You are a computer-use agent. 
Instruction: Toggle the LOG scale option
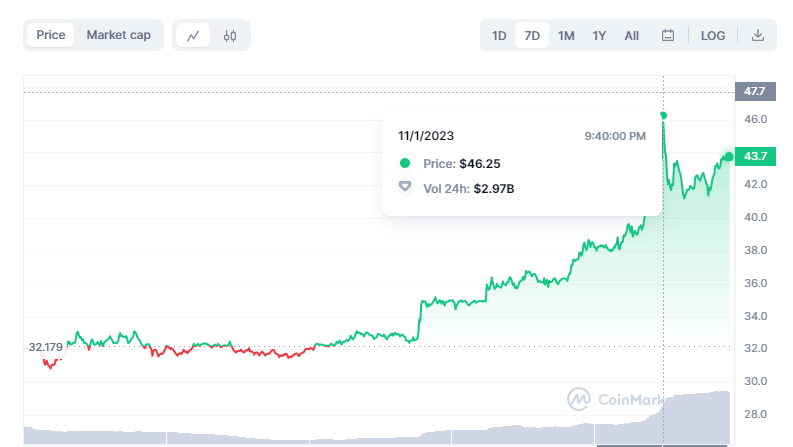(713, 35)
